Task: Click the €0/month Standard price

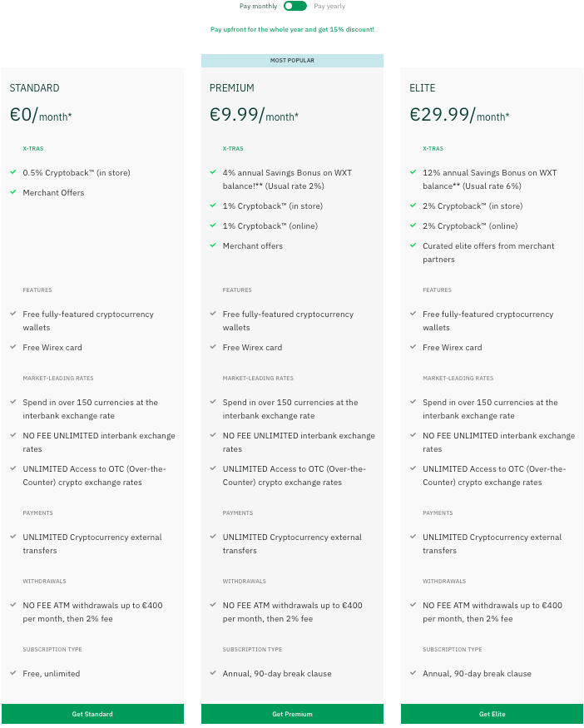Action: pyautogui.click(x=41, y=115)
